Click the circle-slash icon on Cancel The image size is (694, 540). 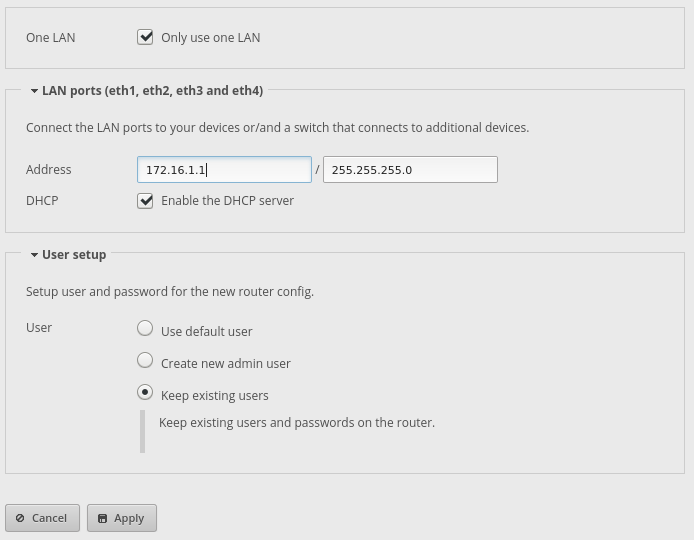coord(20,518)
